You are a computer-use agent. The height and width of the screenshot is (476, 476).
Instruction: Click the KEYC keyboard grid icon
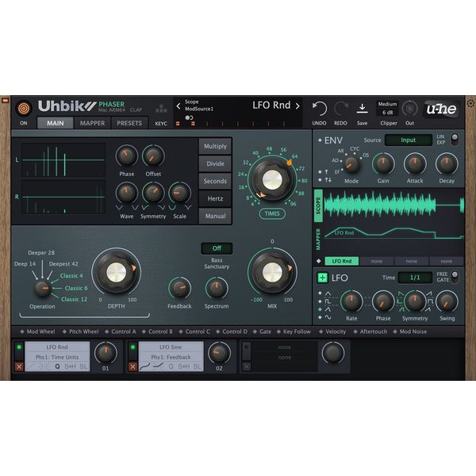pyautogui.click(x=161, y=109)
